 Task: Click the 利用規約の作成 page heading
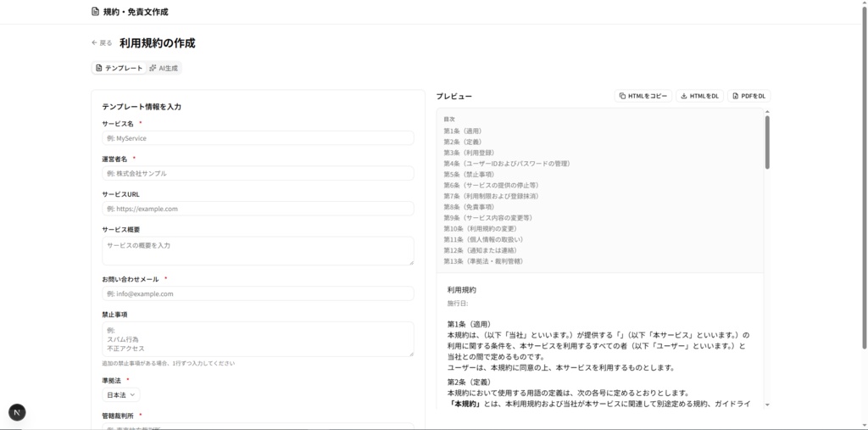click(x=157, y=43)
